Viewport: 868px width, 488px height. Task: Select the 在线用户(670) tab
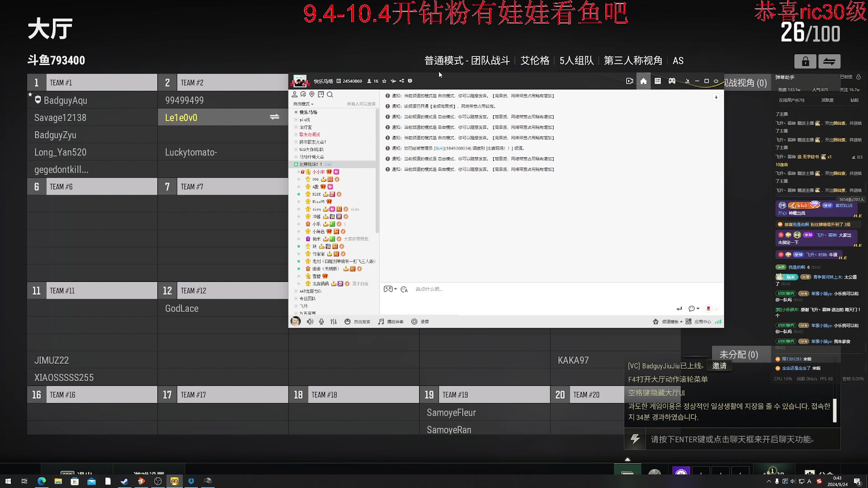pos(792,100)
